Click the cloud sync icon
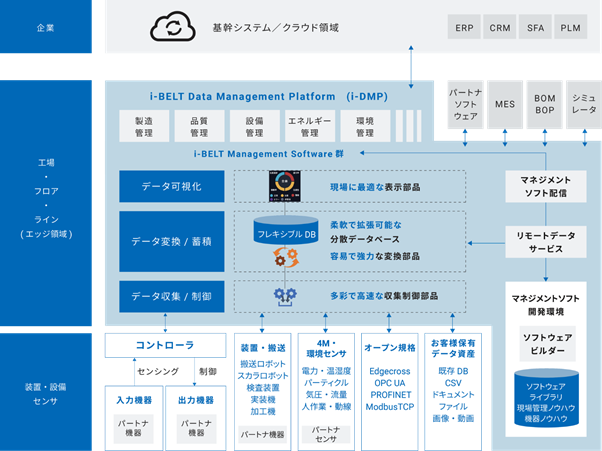The height and width of the screenshot is (451, 602). click(173, 26)
